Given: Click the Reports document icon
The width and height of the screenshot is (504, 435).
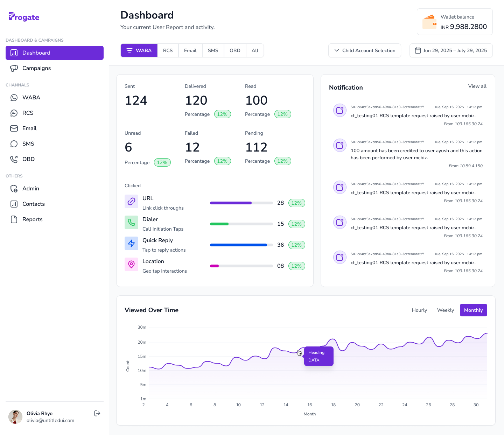Looking at the screenshot, I should [14, 219].
